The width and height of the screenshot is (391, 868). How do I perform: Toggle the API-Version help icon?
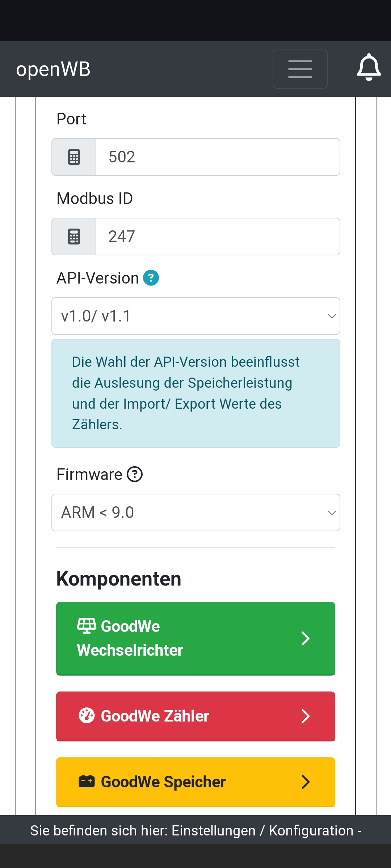[x=151, y=278]
